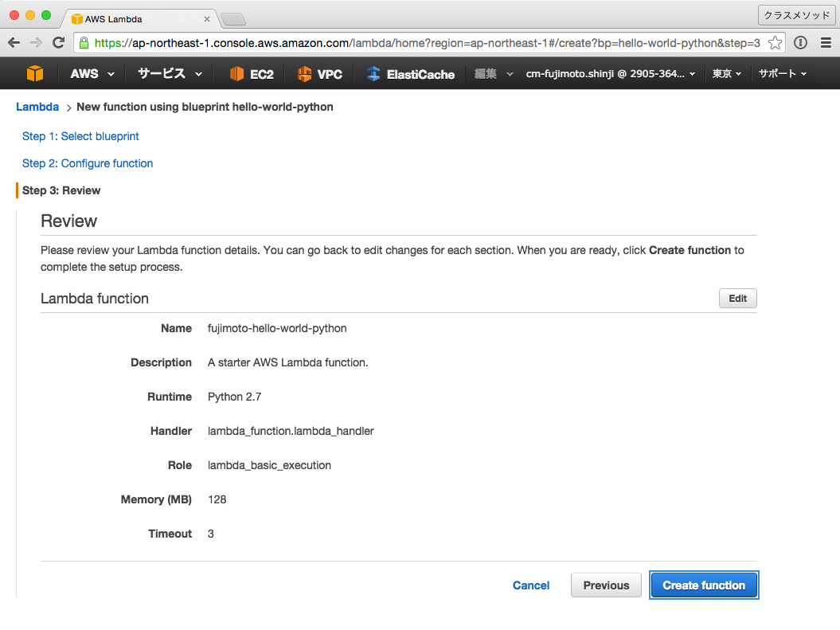Click the orange AWS home cube icon

click(x=34, y=72)
